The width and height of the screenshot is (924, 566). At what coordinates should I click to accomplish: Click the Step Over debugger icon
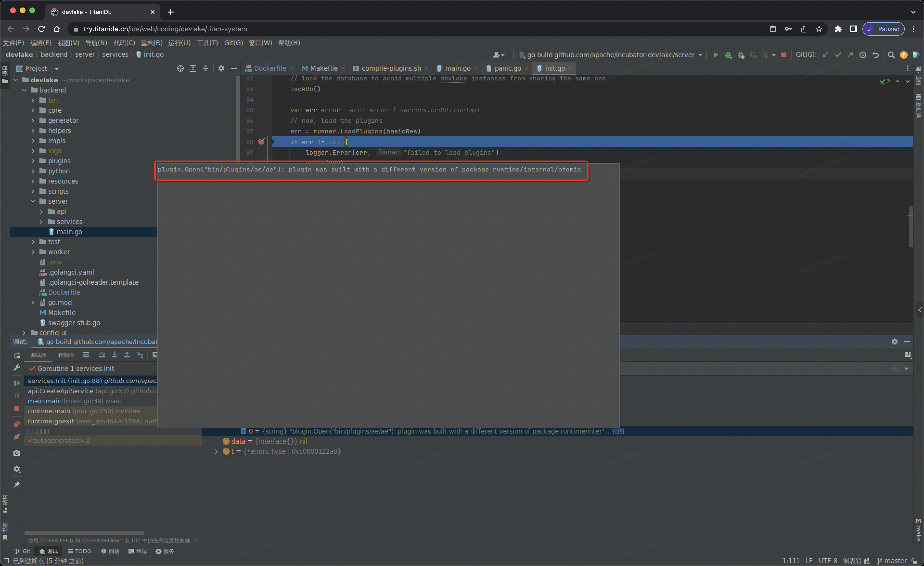click(102, 355)
